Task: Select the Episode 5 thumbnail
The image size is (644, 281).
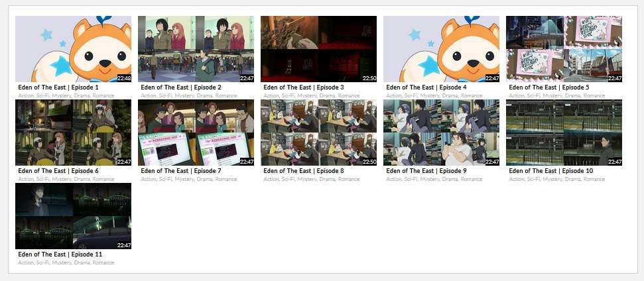Action: coord(564,49)
